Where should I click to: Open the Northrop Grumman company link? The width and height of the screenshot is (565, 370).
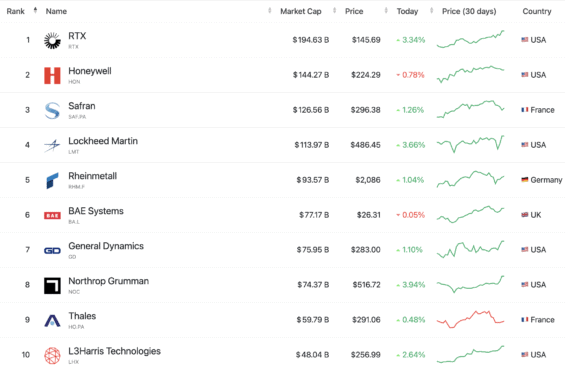point(108,281)
